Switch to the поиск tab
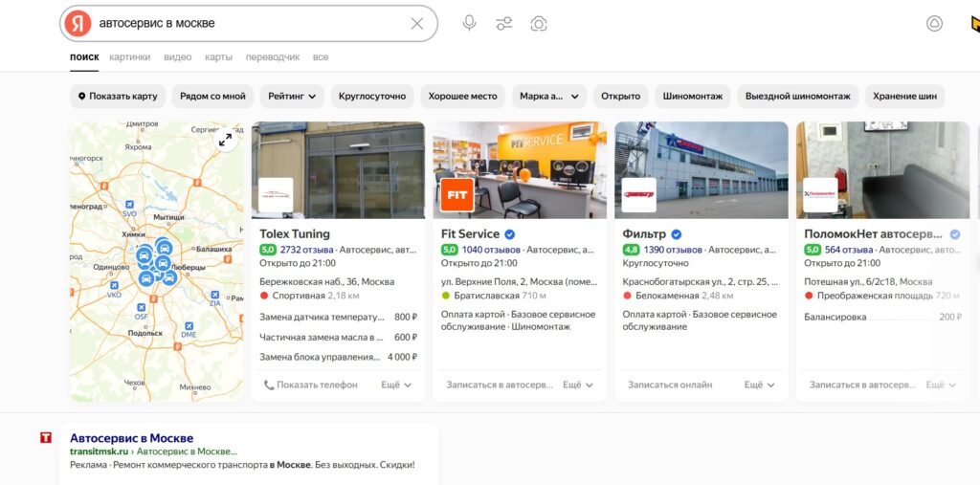The height and width of the screenshot is (485, 980). click(84, 56)
